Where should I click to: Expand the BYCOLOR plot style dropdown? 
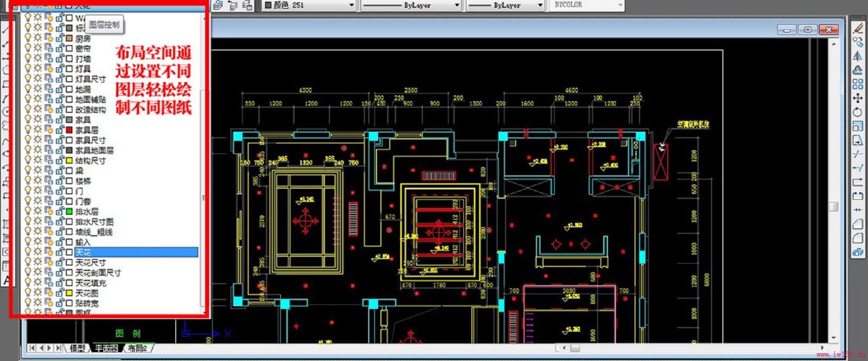(x=620, y=5)
